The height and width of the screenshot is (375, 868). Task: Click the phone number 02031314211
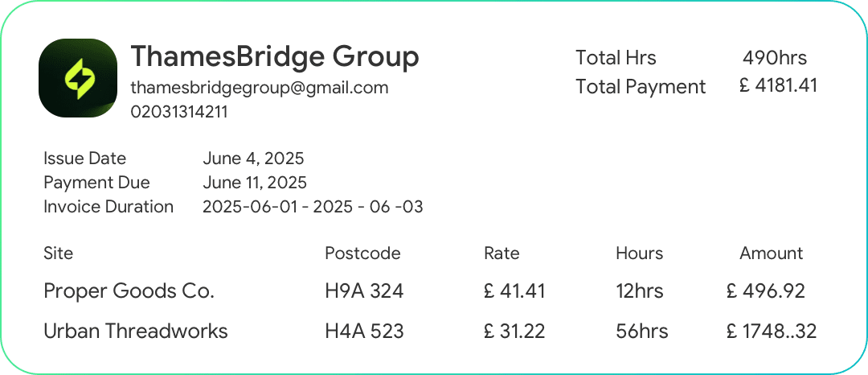click(178, 113)
